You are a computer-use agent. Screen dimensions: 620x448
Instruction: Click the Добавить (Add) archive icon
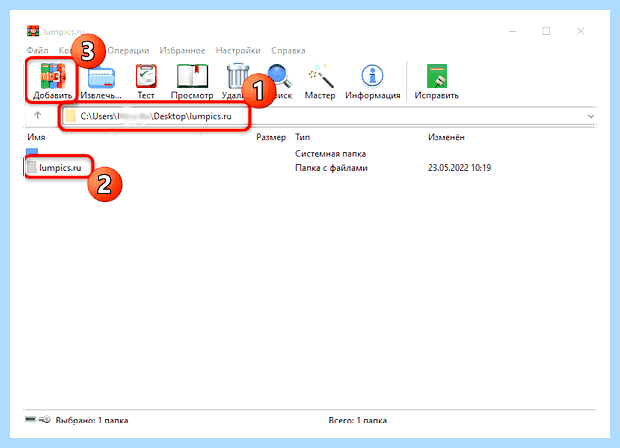[x=53, y=76]
